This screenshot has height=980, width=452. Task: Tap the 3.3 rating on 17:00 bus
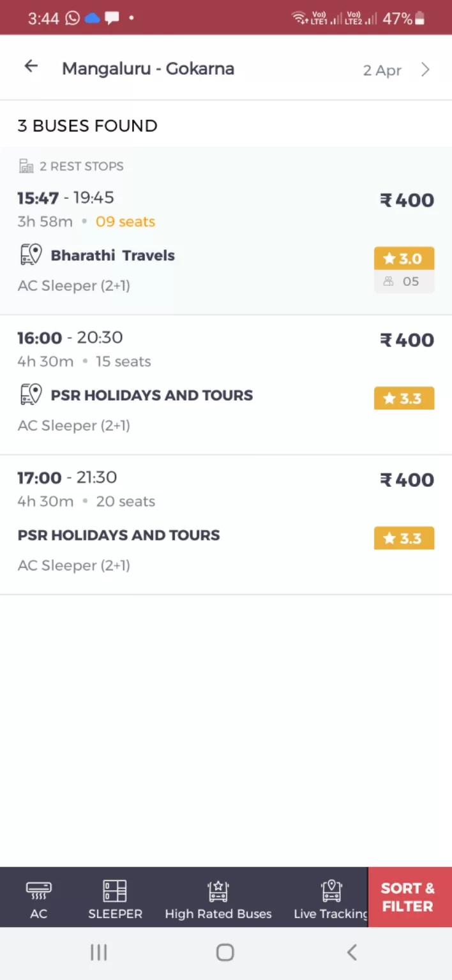pyautogui.click(x=404, y=538)
